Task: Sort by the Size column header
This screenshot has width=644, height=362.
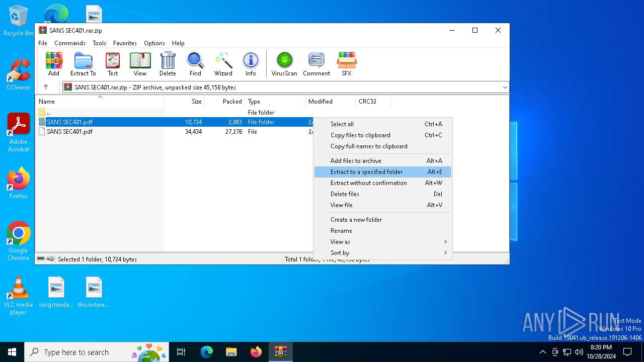Action: 184,102
